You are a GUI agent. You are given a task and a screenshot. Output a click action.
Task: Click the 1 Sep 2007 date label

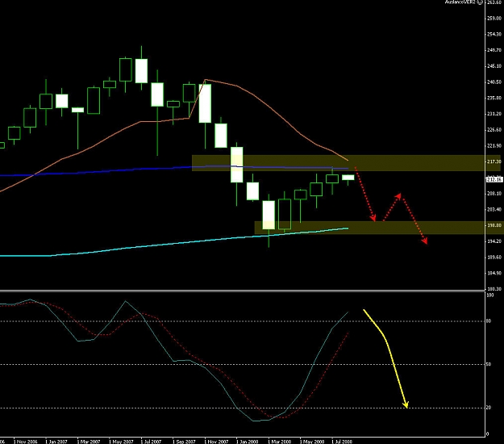184,442
